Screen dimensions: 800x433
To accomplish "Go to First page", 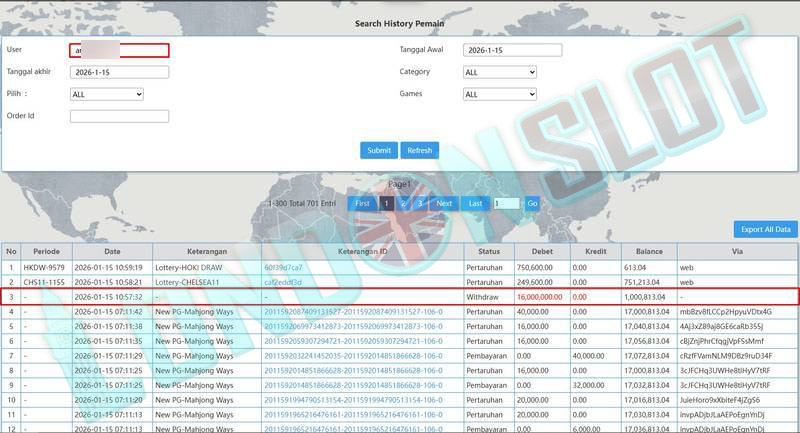I will coord(362,203).
